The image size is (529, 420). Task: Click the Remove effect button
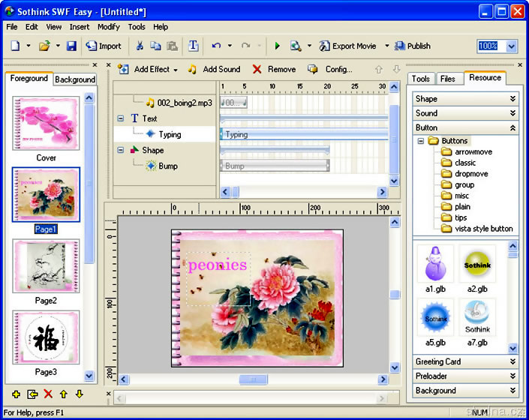pos(274,69)
